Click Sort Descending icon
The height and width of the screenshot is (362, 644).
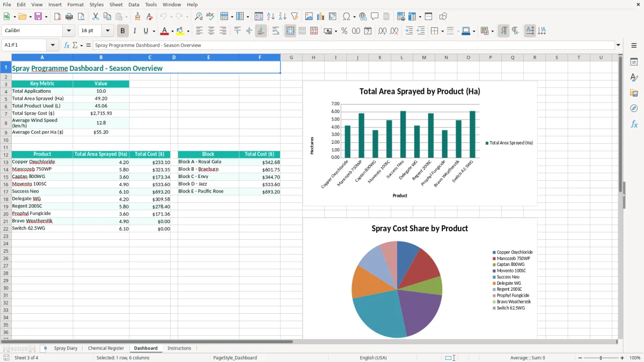pos(283,17)
